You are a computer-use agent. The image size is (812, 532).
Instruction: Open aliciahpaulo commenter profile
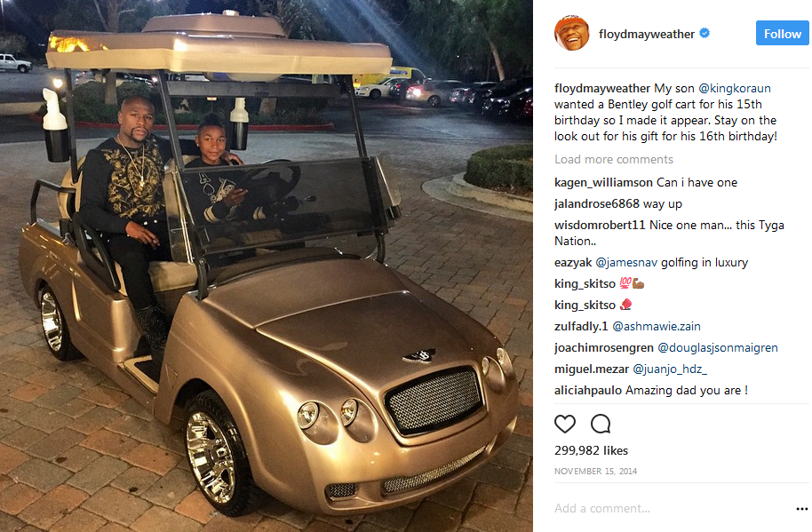click(588, 391)
